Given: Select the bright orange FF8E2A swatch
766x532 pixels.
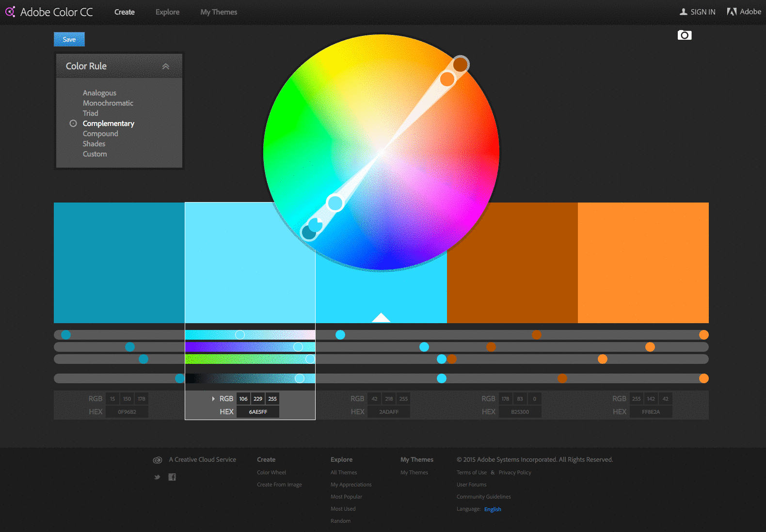Looking at the screenshot, I should point(643,263).
